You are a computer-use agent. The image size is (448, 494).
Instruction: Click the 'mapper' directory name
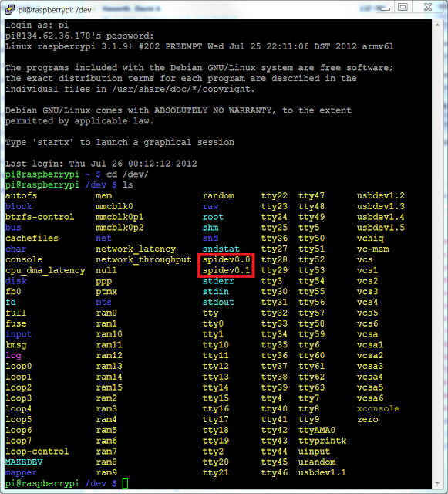21,473
